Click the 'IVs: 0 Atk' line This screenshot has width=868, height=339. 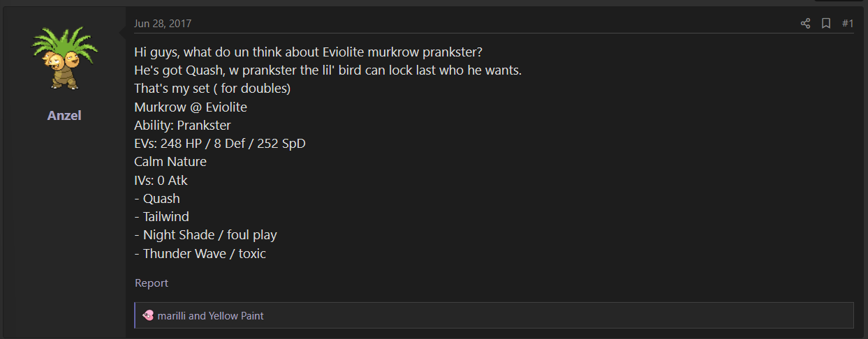[x=161, y=180]
